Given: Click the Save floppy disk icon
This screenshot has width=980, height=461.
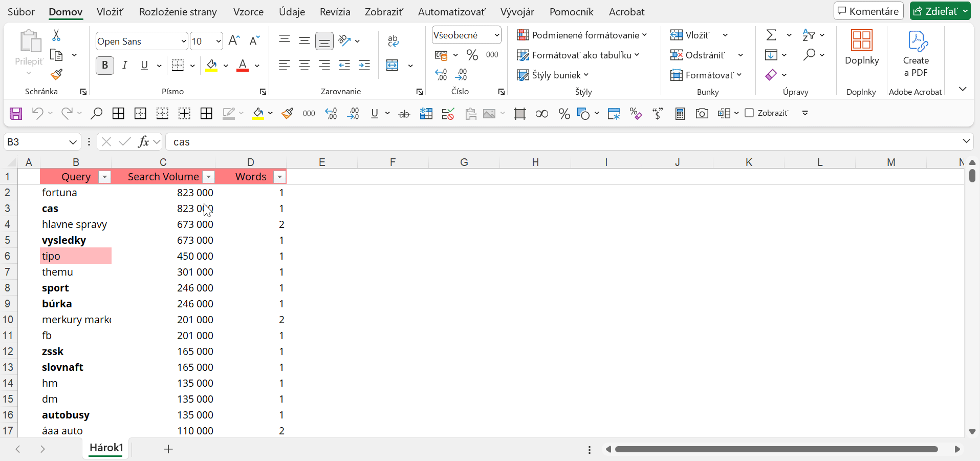Looking at the screenshot, I should (16, 113).
